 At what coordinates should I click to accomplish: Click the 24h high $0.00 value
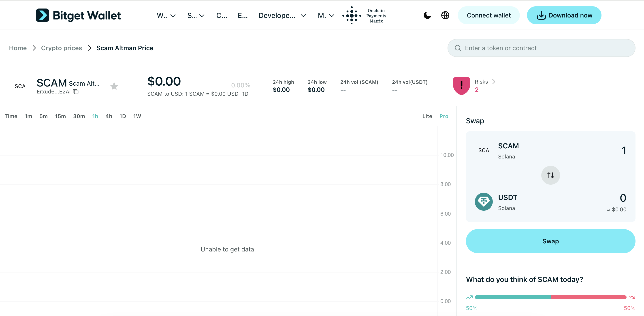point(281,90)
